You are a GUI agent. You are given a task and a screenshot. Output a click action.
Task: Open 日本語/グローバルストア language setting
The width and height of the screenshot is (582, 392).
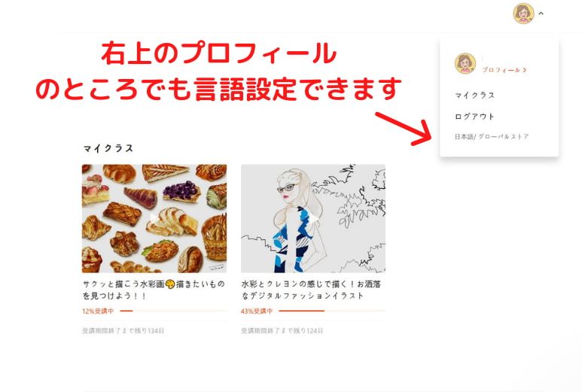[492, 136]
